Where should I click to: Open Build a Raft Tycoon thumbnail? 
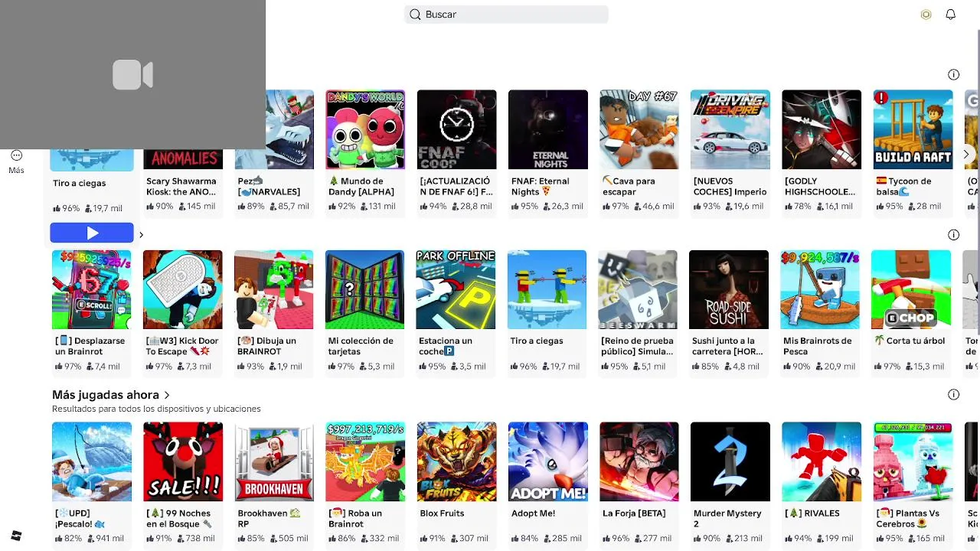click(913, 129)
